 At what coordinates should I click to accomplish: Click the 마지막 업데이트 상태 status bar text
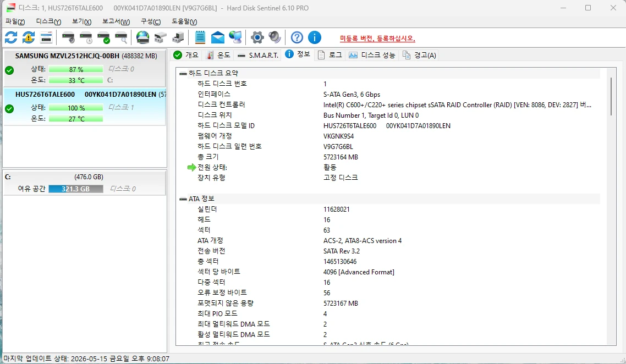tap(86, 359)
